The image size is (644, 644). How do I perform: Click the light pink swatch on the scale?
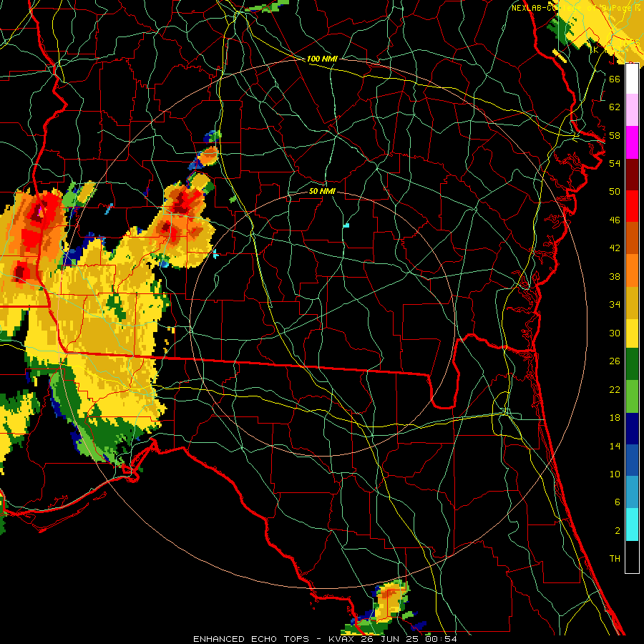click(632, 110)
